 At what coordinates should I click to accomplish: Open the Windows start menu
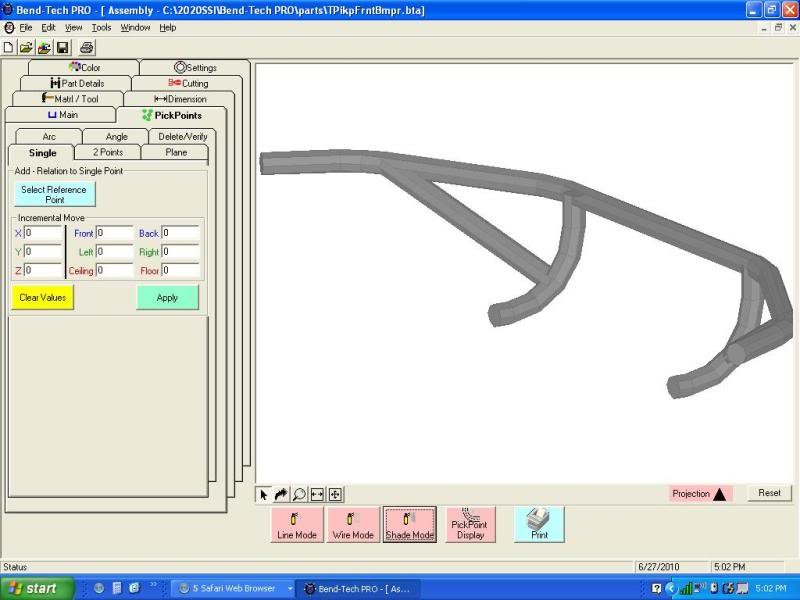[x=36, y=589]
